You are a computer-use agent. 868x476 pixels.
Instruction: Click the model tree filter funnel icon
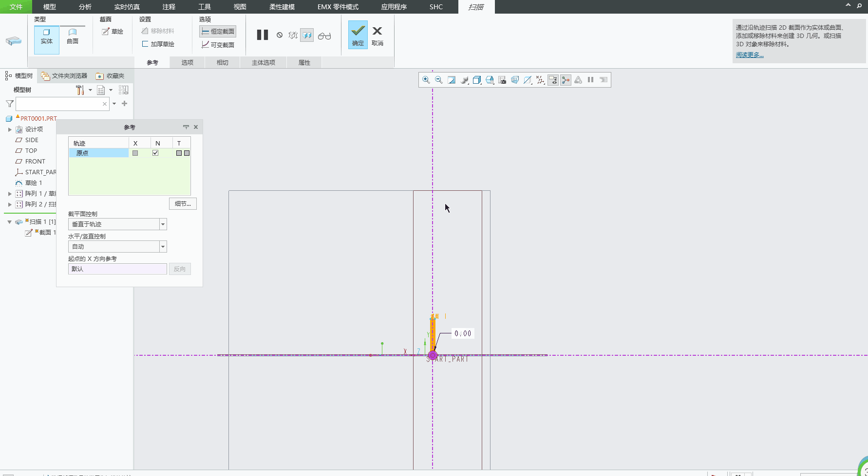9,104
